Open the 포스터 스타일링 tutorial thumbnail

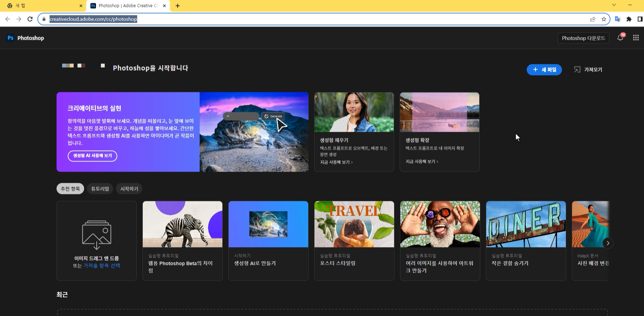[354, 224]
